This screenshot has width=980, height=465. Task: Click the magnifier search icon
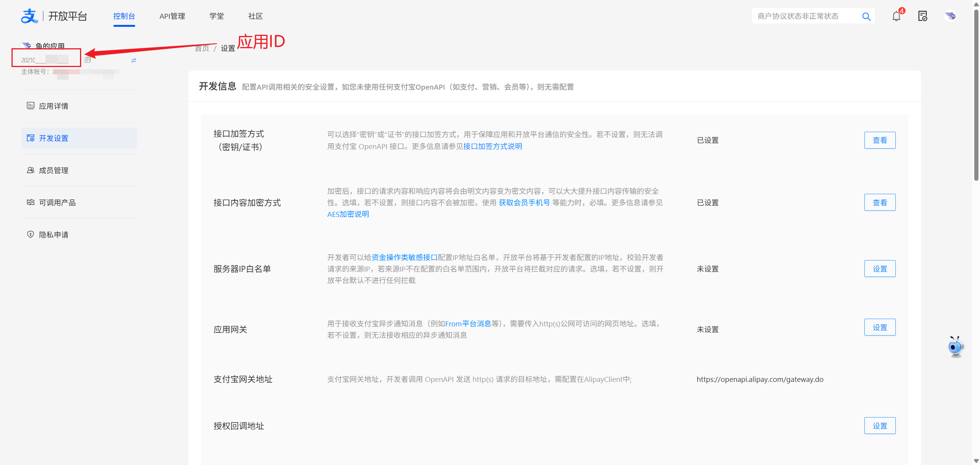[866, 16]
